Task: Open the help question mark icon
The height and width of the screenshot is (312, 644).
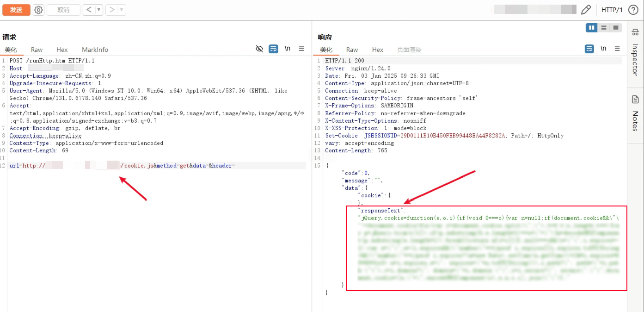Action: 633,10
